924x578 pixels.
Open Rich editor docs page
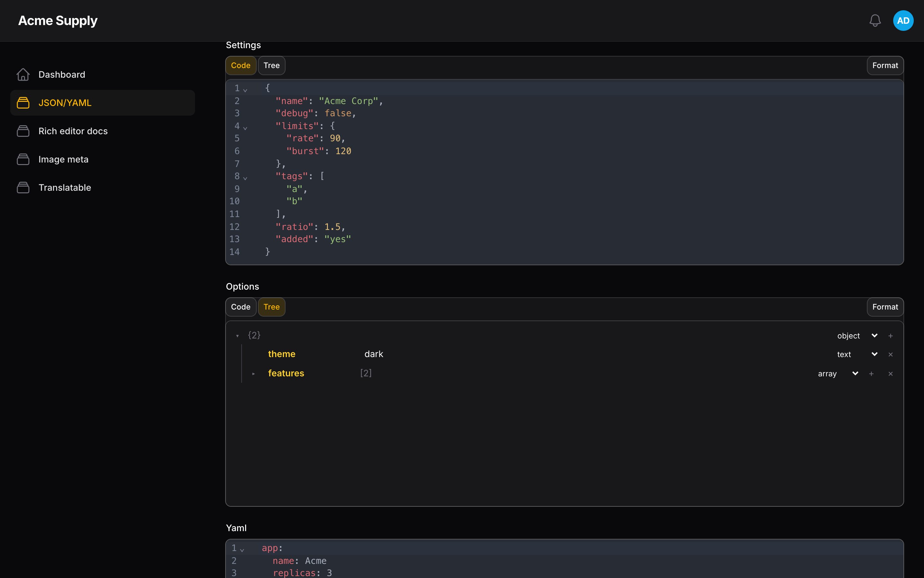pos(103,131)
